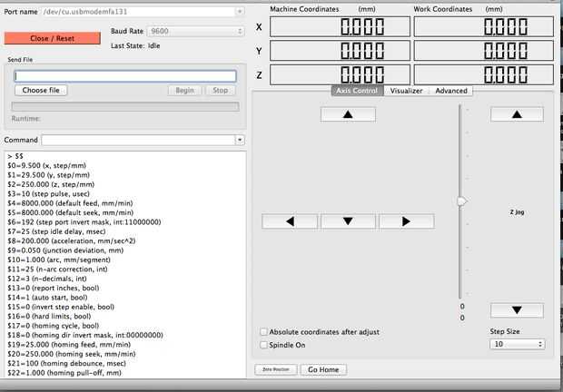Screen dimensions: 563x392
Task: Click the '$14=1 (auto start, bool)' line
Action: pos(47,298)
